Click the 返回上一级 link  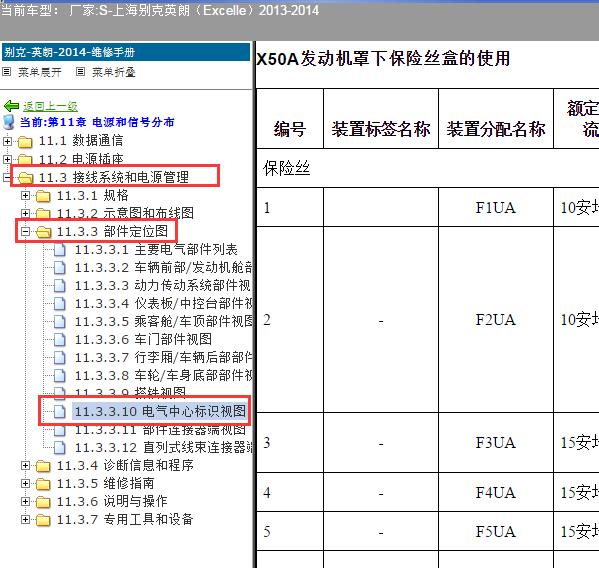50,106
